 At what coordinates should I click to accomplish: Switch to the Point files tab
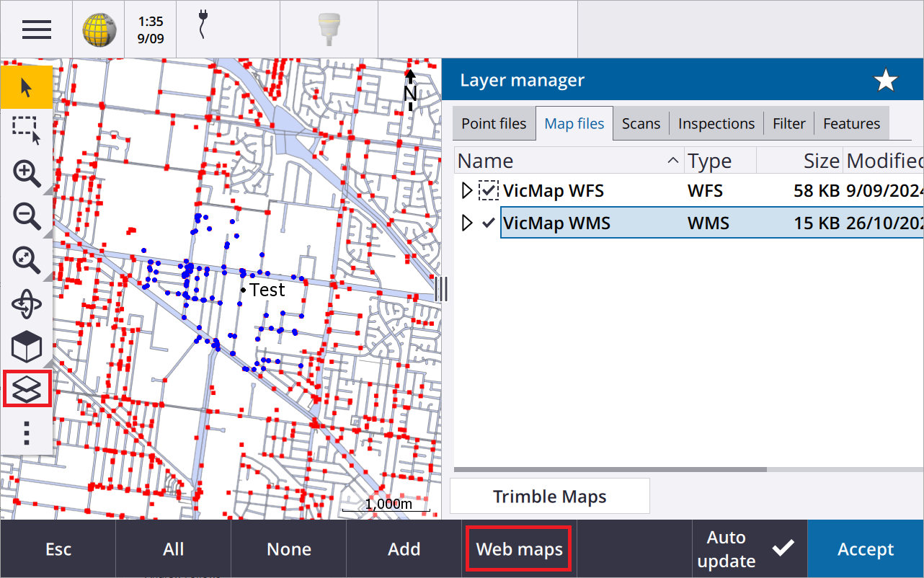click(x=494, y=124)
